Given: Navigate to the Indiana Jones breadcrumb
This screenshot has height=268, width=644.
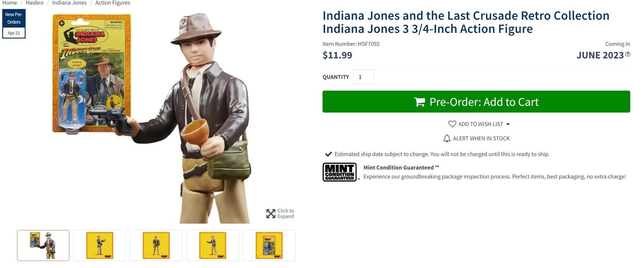Looking at the screenshot, I should [69, 3].
